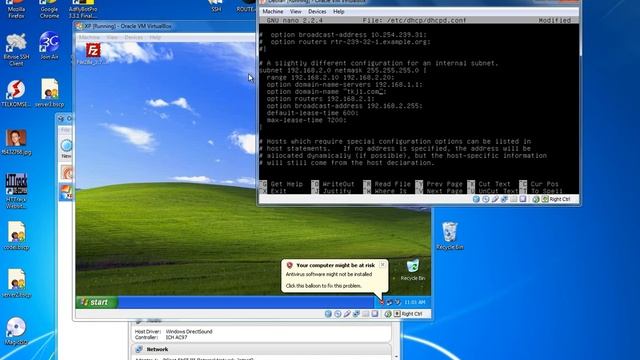
Task: Open Google Chrome desktop shortcut
Action: [x=49, y=9]
